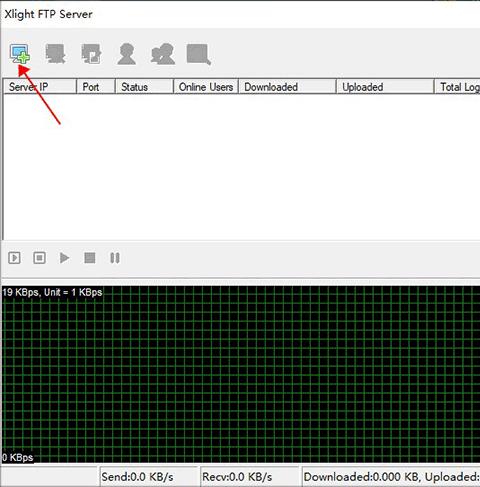Open the modify virtual server settings icon
The image size is (480, 487).
[91, 54]
